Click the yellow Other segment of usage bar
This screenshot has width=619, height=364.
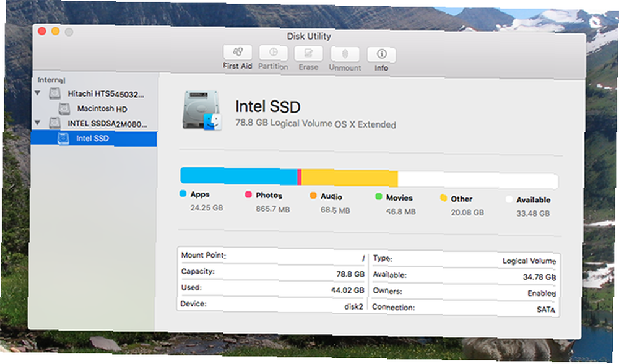[x=350, y=178]
